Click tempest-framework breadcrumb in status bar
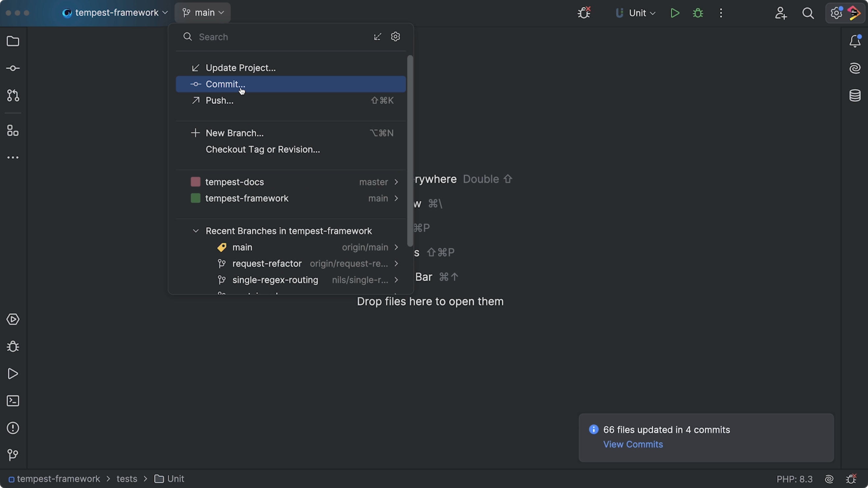 click(54, 479)
